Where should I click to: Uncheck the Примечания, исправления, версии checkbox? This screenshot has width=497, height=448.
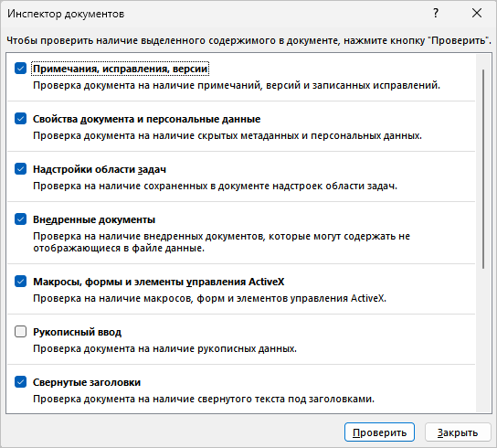pos(21,69)
